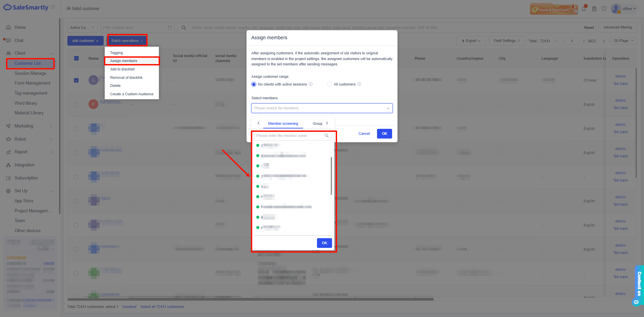Switch to the Member screening tab
Screen dimensions: 644x317
[283, 123]
